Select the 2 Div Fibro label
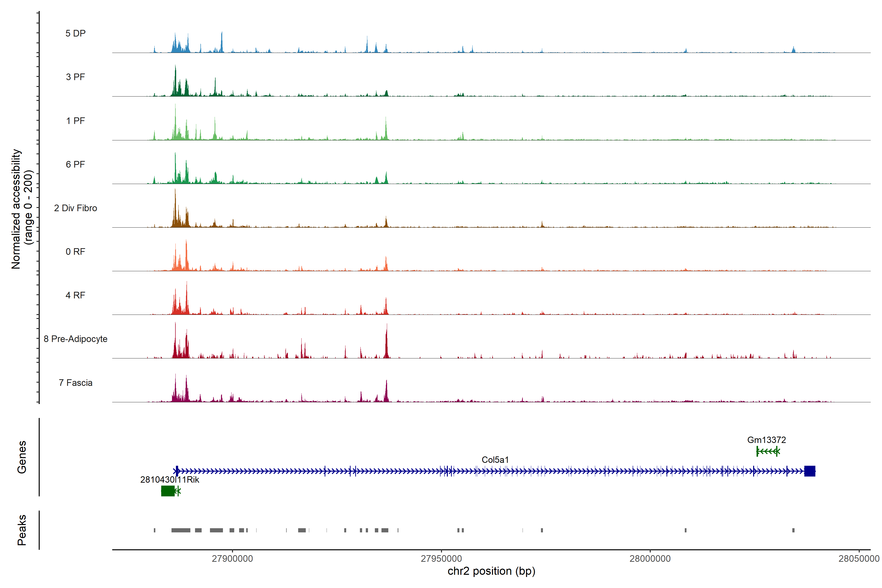Viewport: 882px width, 588px height. (75, 208)
